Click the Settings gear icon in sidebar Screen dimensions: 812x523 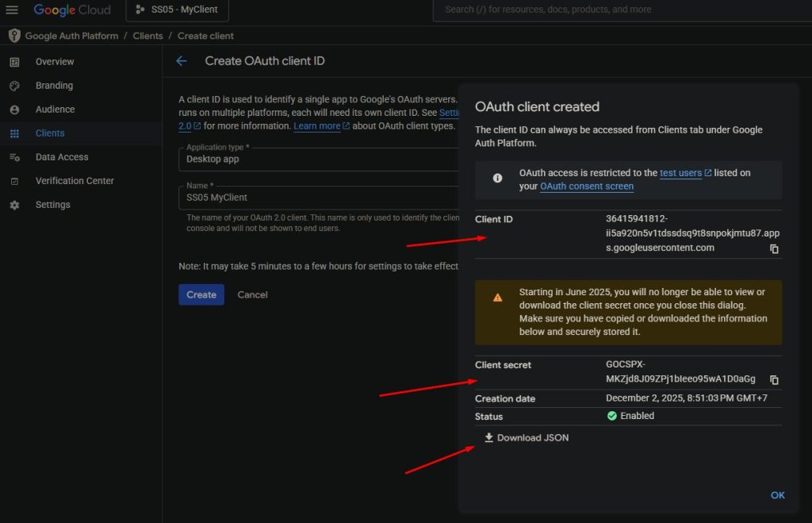click(14, 205)
